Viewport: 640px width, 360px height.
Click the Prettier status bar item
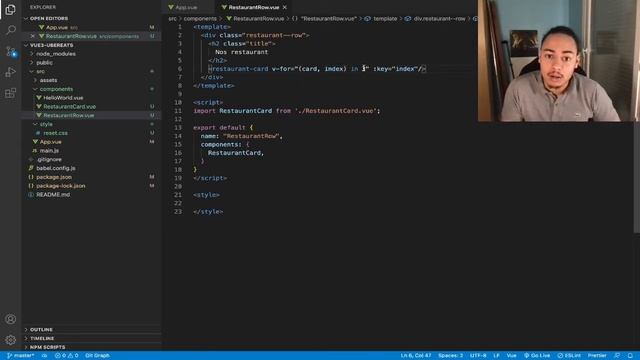click(597, 356)
